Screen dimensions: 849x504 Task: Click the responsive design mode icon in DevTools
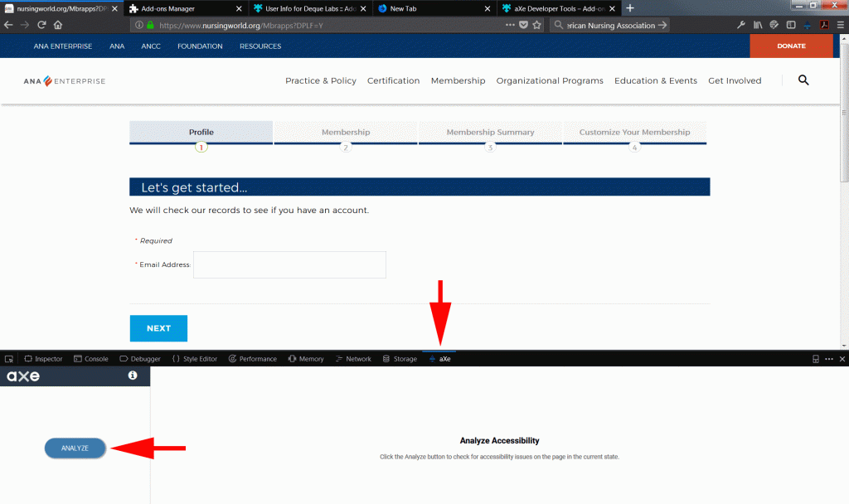pos(815,358)
